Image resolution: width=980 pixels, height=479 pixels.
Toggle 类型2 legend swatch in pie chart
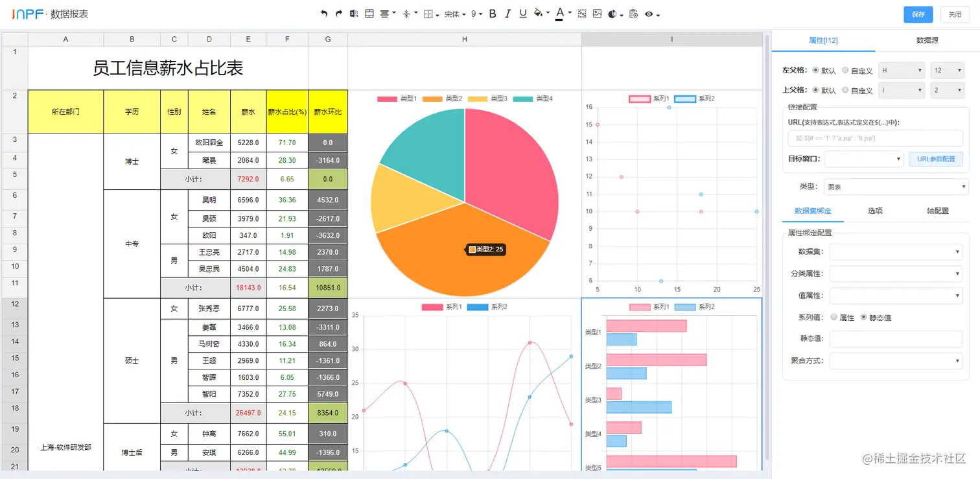point(432,99)
